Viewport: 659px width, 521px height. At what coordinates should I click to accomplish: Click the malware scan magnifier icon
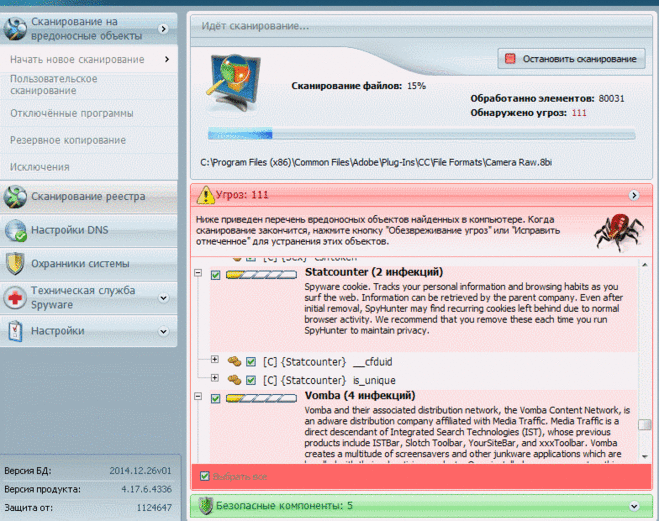[x=15, y=29]
